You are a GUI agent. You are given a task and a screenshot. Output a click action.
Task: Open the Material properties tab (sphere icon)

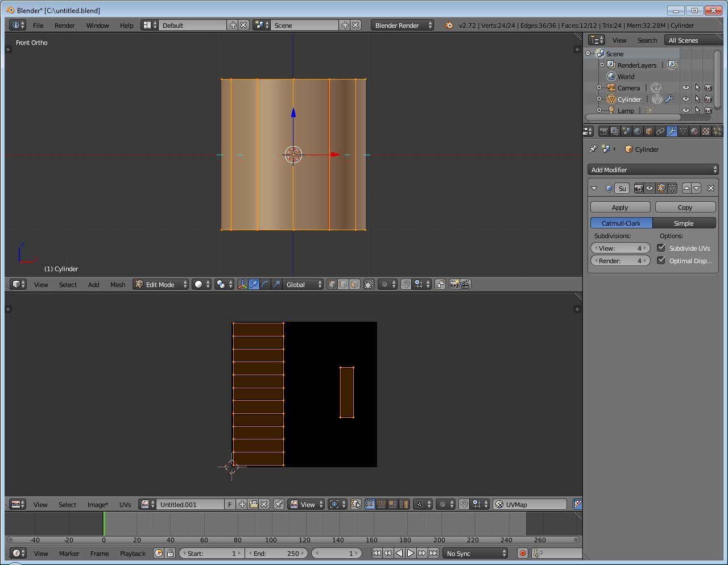[694, 131]
